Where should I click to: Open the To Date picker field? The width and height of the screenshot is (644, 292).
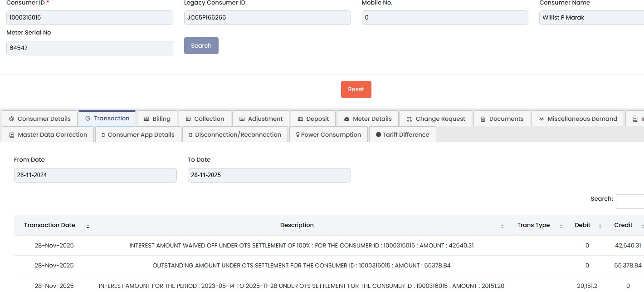[x=269, y=175]
